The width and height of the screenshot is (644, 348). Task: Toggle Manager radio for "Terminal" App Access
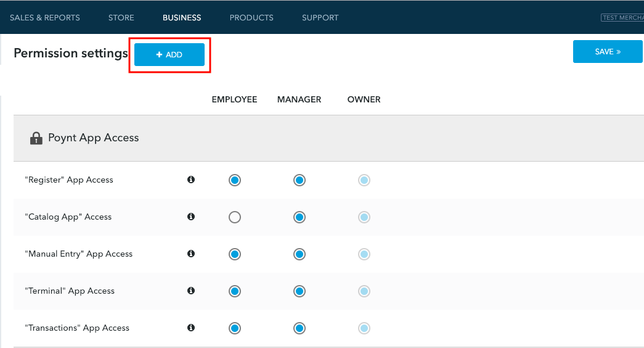[300, 291]
